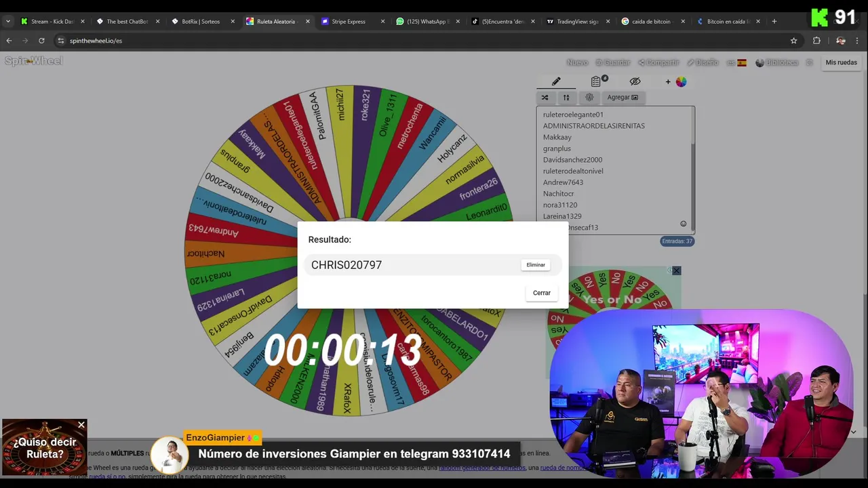Click the Eliminar button in the result dialog

tap(536, 265)
